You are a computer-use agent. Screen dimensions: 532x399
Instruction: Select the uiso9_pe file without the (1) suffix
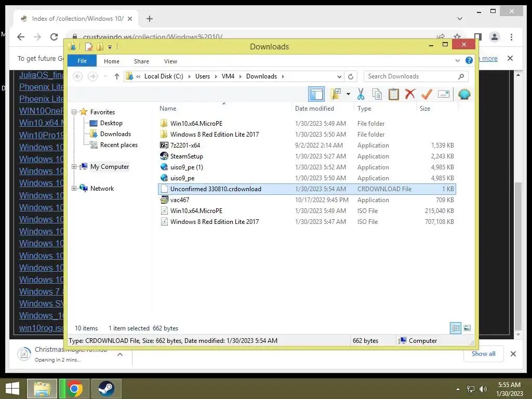(x=182, y=178)
